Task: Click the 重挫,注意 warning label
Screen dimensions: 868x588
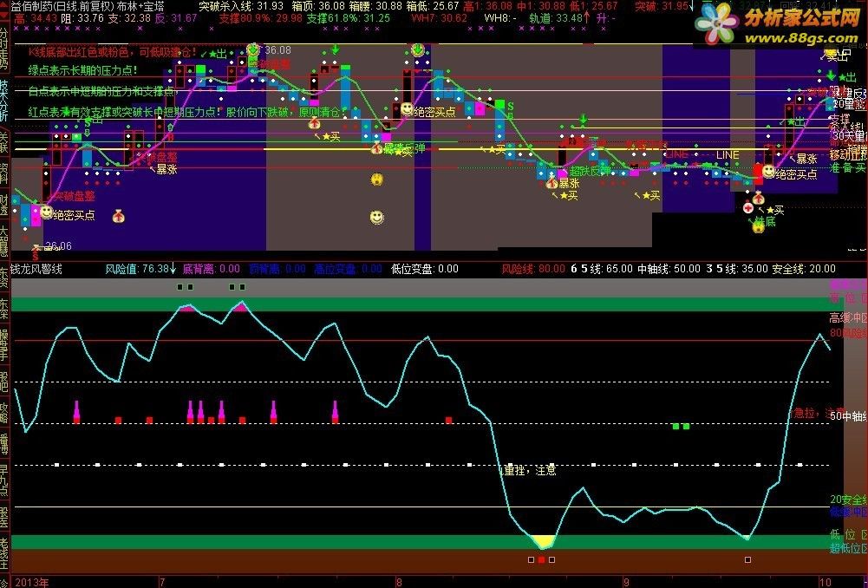Action: (529, 470)
